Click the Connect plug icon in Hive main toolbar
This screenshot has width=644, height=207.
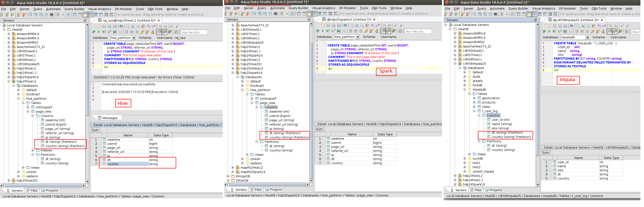19,15
